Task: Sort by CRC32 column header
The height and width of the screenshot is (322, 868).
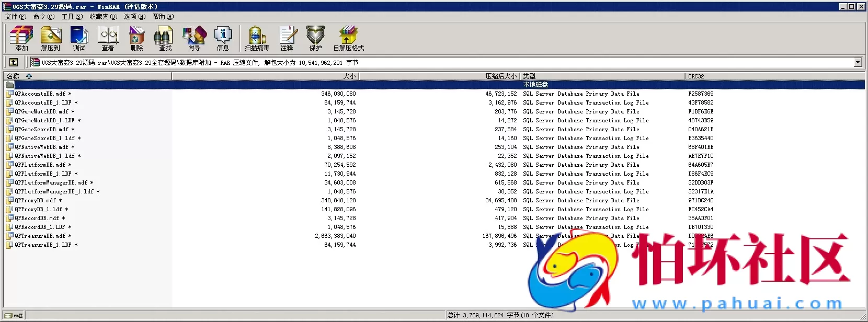Action: tap(696, 76)
